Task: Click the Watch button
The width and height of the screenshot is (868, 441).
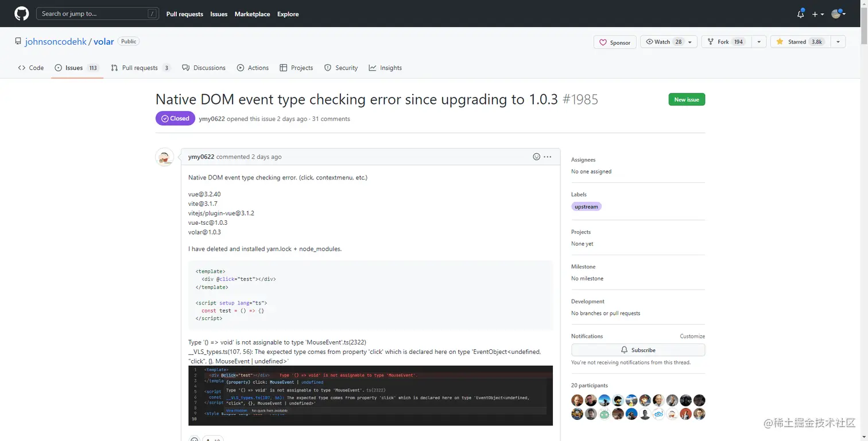Action: (663, 42)
